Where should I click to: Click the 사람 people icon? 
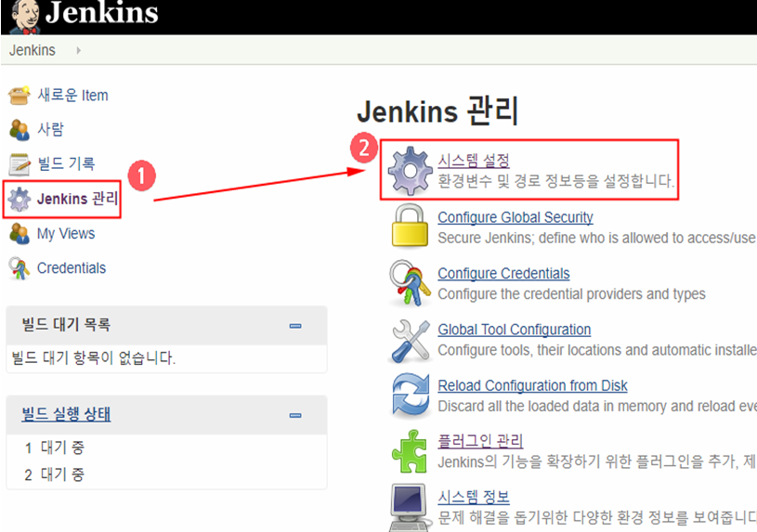tap(20, 129)
